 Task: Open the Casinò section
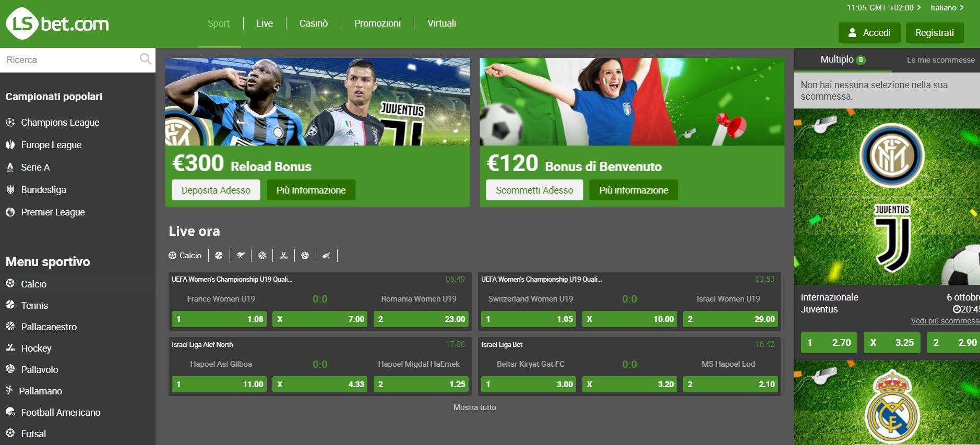314,23
